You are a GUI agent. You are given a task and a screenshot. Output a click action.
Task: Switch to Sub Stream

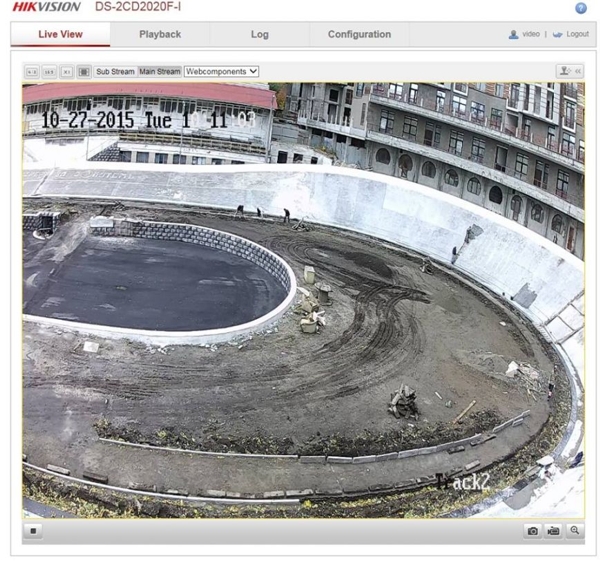pyautogui.click(x=115, y=72)
